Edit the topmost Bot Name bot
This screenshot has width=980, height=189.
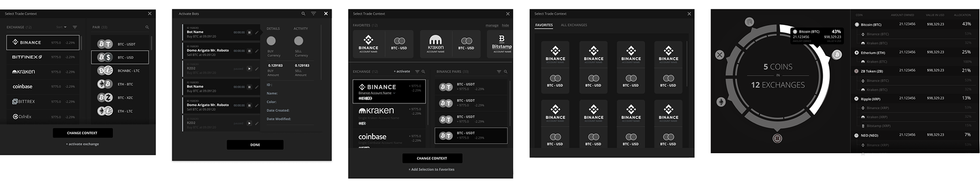pos(257,32)
